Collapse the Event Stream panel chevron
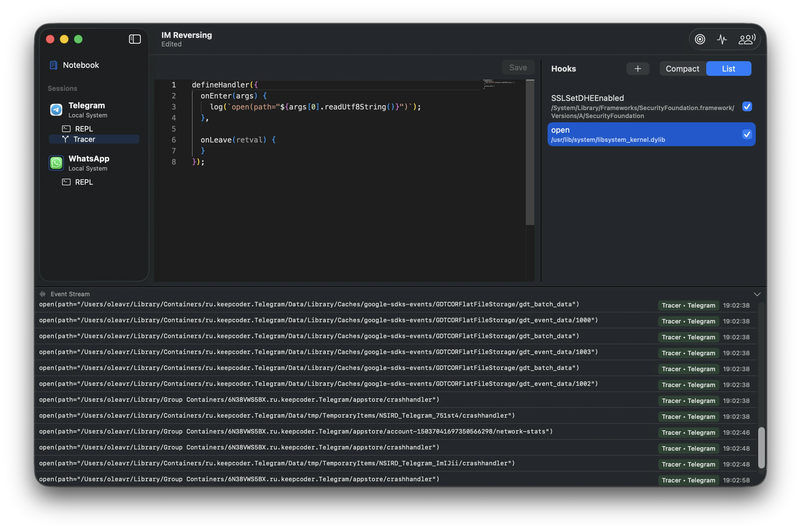Viewport: 801px width, 532px height. point(757,294)
